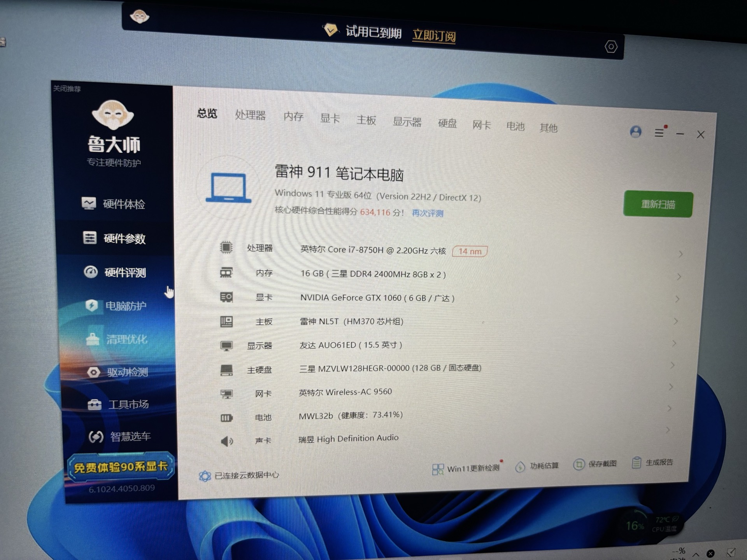747x560 pixels.
Task: Click the 显示器 monitor icon
Action: 226,346
